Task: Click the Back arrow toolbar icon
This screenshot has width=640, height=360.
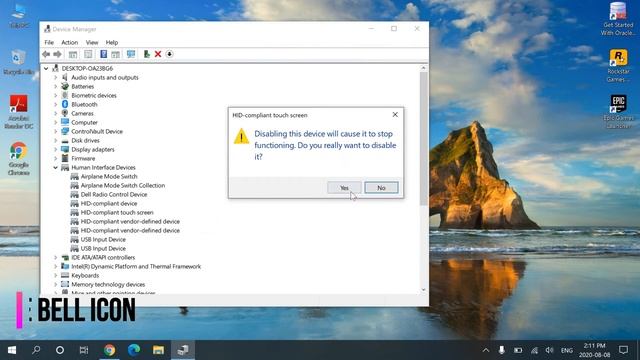Action: (x=46, y=54)
